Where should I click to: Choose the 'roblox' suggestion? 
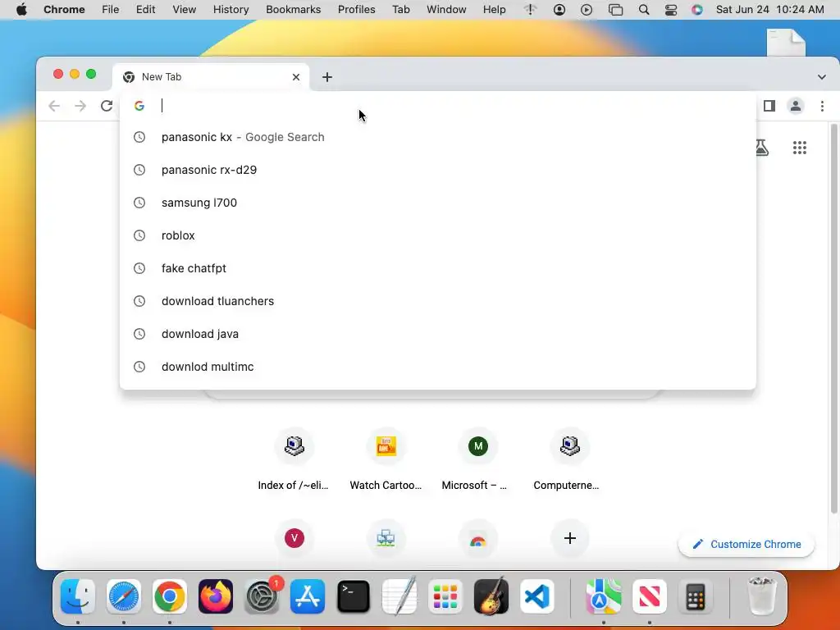pyautogui.click(x=438, y=235)
